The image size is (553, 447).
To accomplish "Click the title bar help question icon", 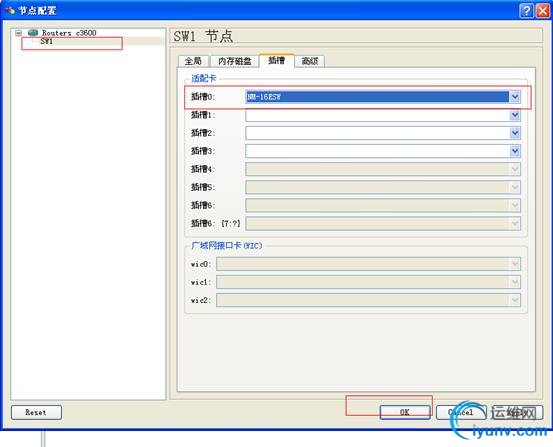I will 526,11.
